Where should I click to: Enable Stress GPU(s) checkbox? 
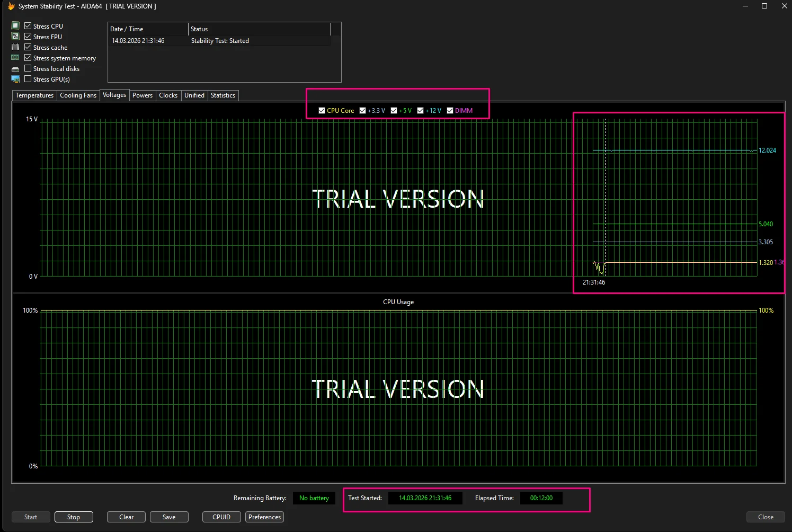28,79
